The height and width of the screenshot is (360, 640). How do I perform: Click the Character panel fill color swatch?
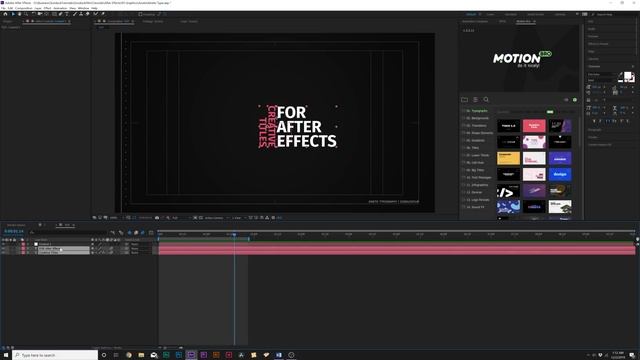point(627,75)
